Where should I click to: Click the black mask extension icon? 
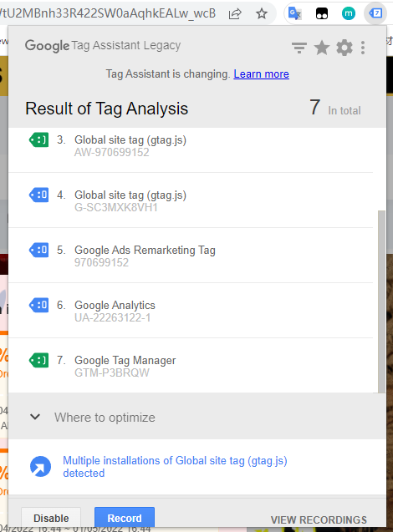[322, 13]
